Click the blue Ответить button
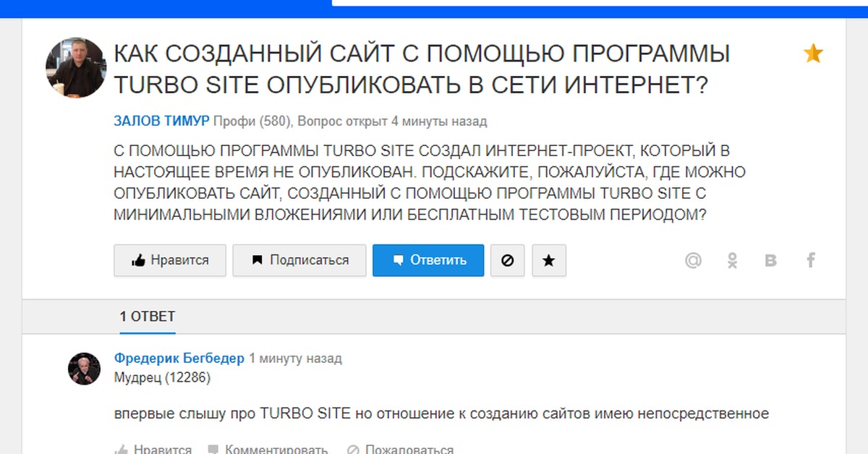Viewport: 868px width, 454px height. point(428,260)
